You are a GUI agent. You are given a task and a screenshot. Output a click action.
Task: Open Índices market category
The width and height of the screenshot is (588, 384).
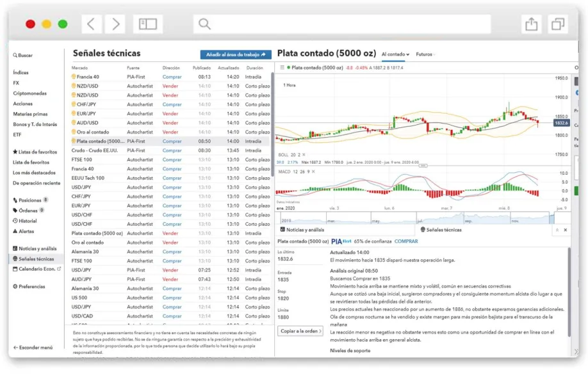tap(20, 72)
